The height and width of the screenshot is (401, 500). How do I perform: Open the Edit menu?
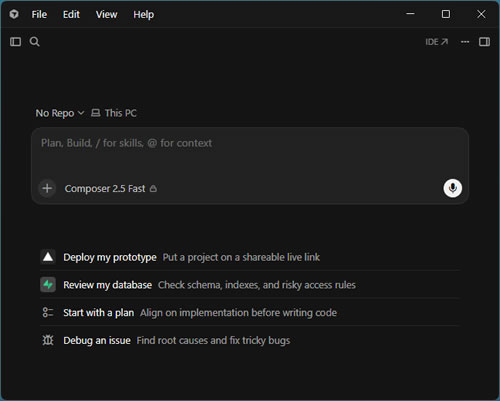[71, 14]
